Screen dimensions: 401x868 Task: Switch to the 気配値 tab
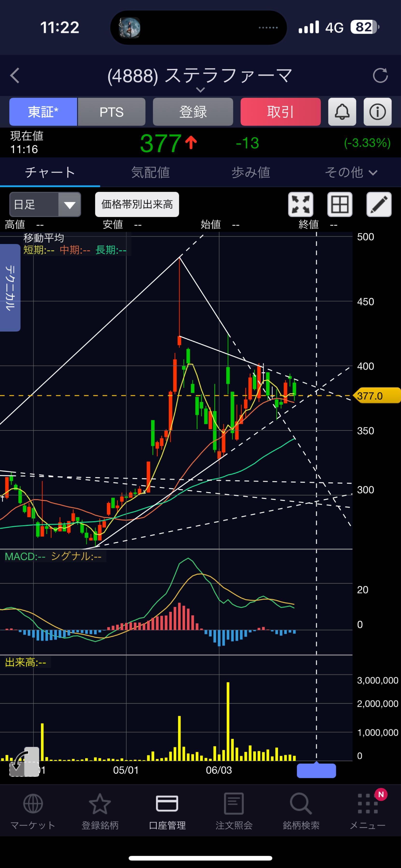point(150,173)
